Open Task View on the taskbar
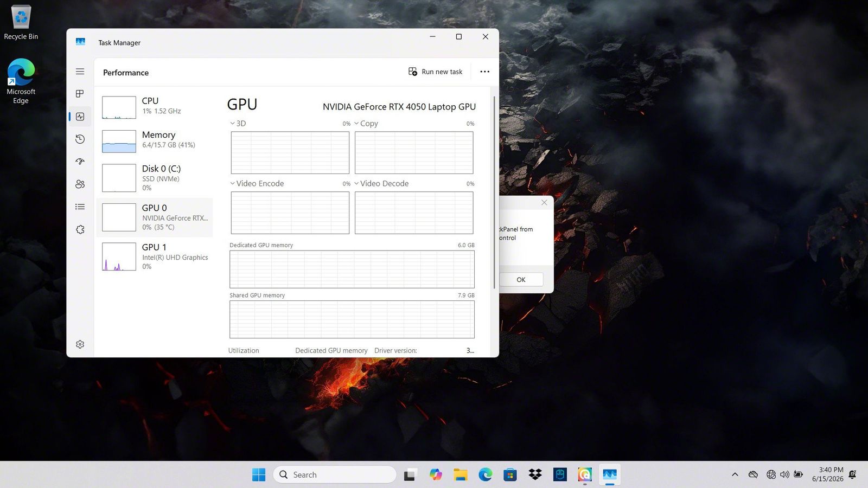Screen dimensions: 868x488 410,474
